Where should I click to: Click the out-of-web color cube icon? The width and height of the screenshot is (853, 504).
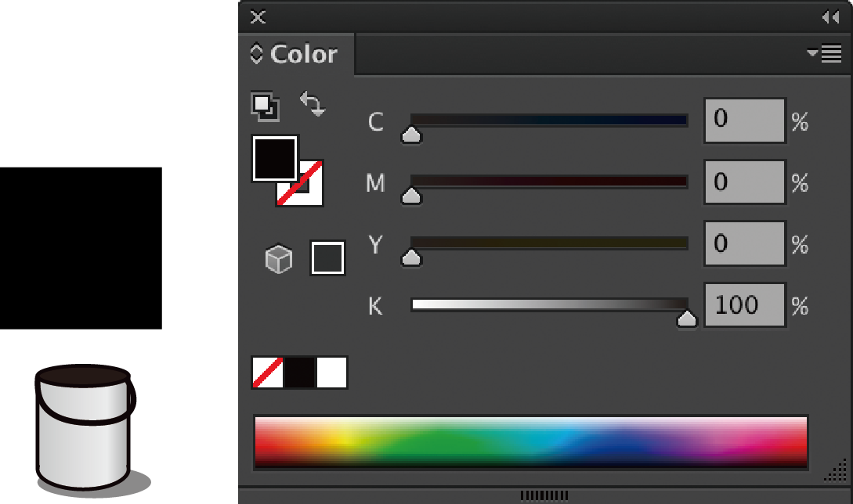pos(279,259)
